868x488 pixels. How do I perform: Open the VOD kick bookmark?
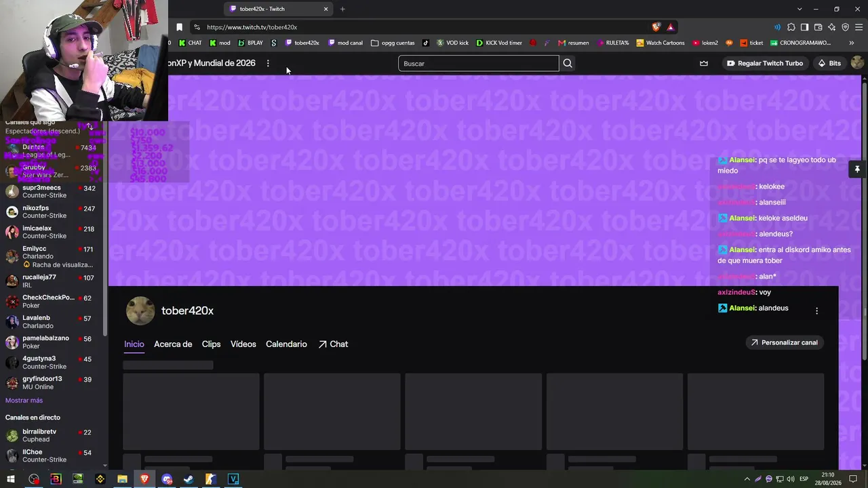(452, 43)
